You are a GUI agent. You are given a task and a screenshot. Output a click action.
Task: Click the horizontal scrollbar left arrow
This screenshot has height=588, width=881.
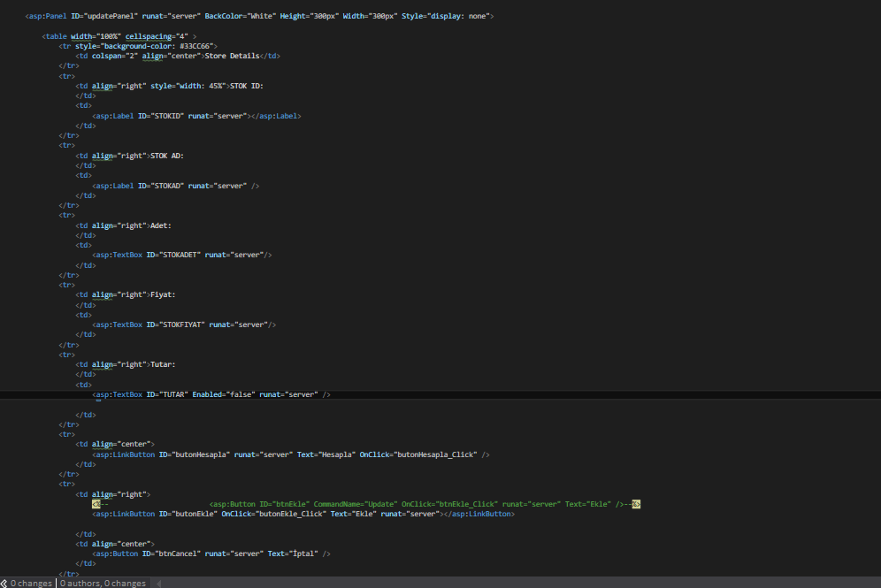[x=158, y=584]
